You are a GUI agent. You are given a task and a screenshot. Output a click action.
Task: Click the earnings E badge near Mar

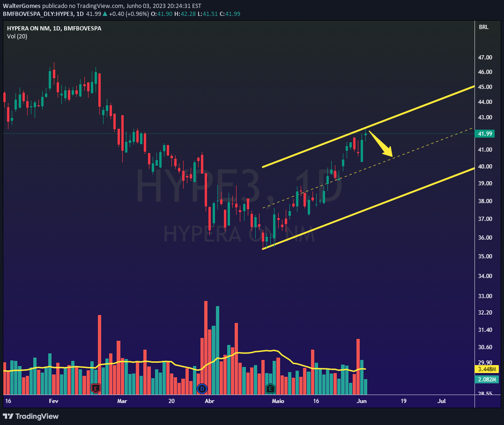click(96, 388)
